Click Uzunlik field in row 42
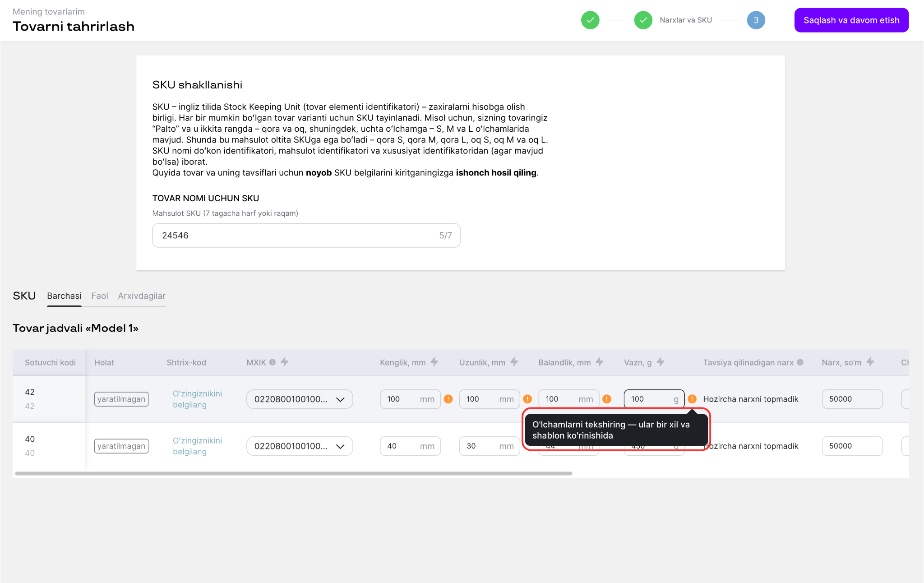 [x=490, y=399]
